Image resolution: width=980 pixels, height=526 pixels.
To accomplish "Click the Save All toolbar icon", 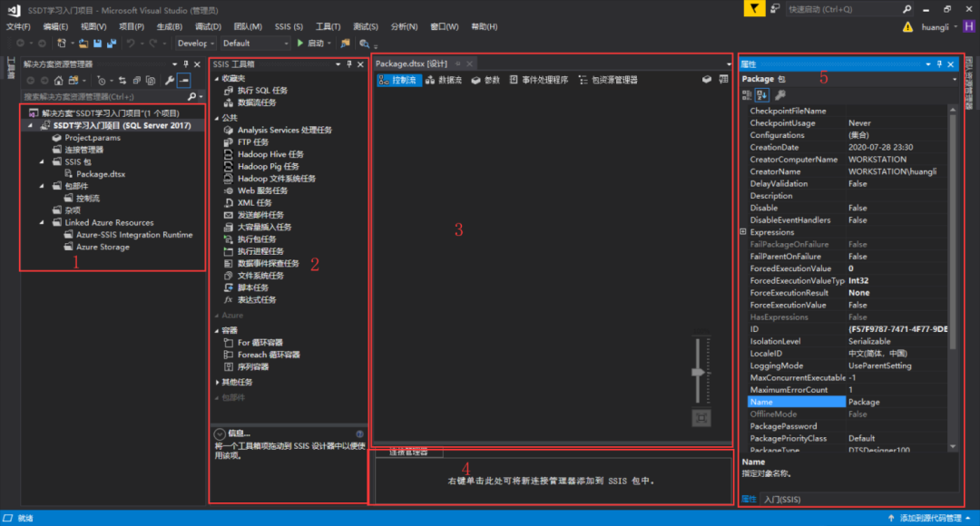I will coord(112,44).
